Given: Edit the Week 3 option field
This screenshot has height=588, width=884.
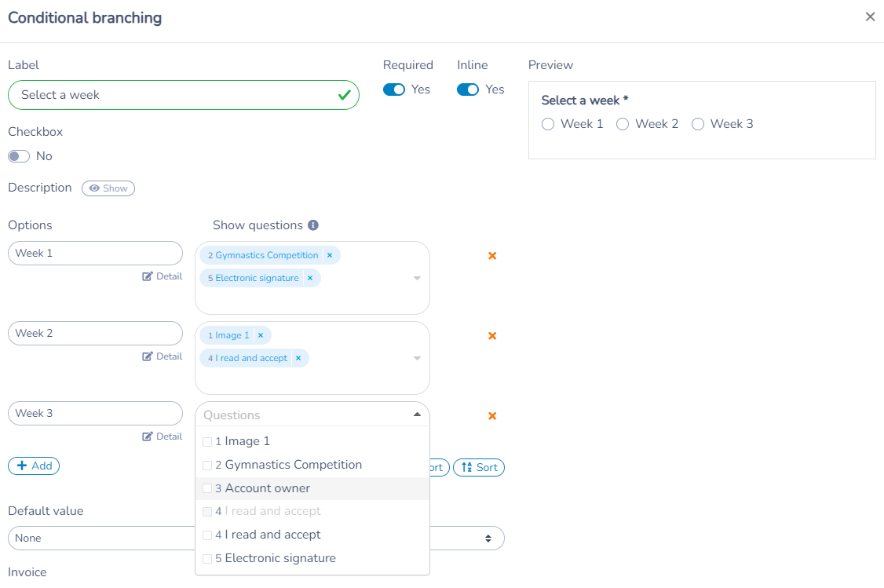Looking at the screenshot, I should tap(95, 413).
